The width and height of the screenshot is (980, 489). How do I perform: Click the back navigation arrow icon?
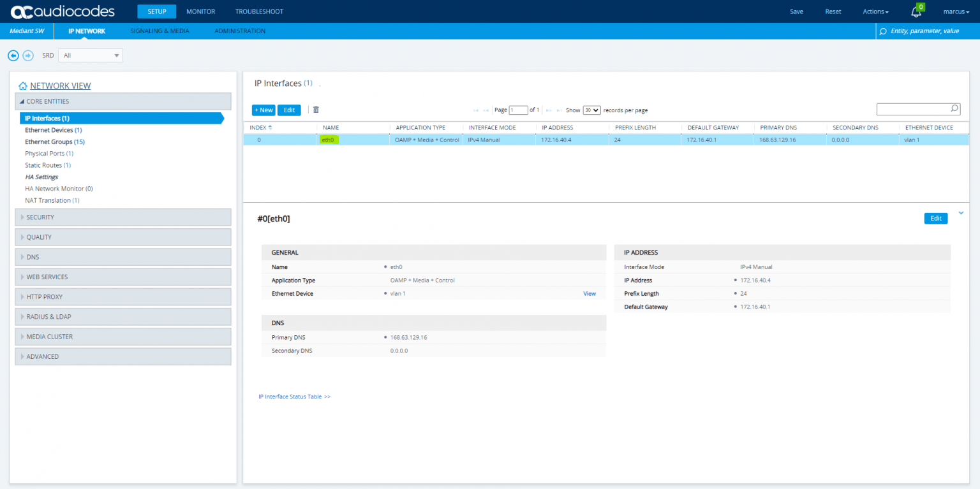(13, 55)
